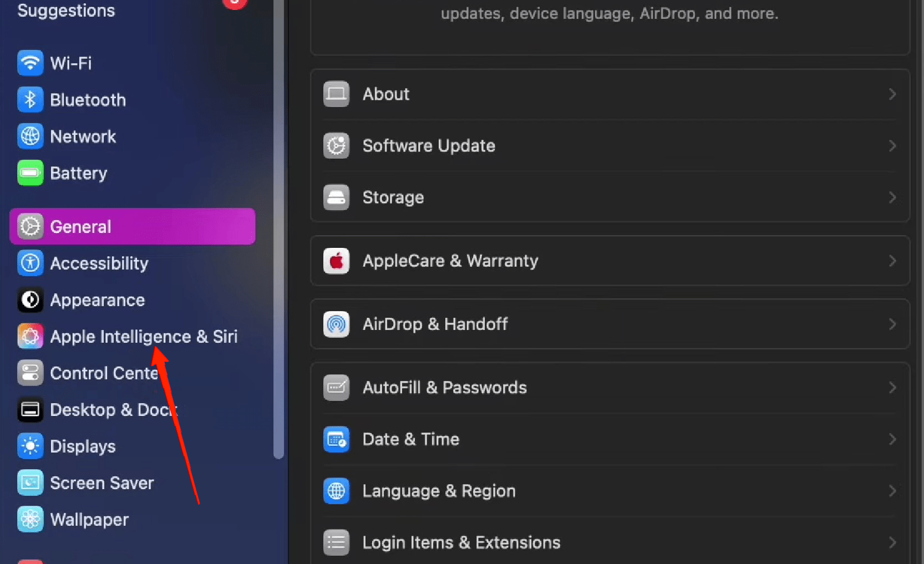Open Accessibility in the sidebar
924x564 pixels.
click(x=99, y=263)
